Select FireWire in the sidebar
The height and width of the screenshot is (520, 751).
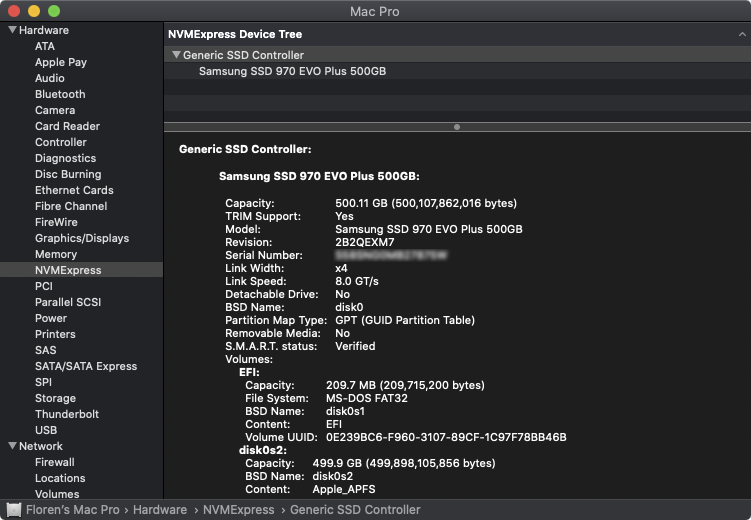click(x=56, y=222)
